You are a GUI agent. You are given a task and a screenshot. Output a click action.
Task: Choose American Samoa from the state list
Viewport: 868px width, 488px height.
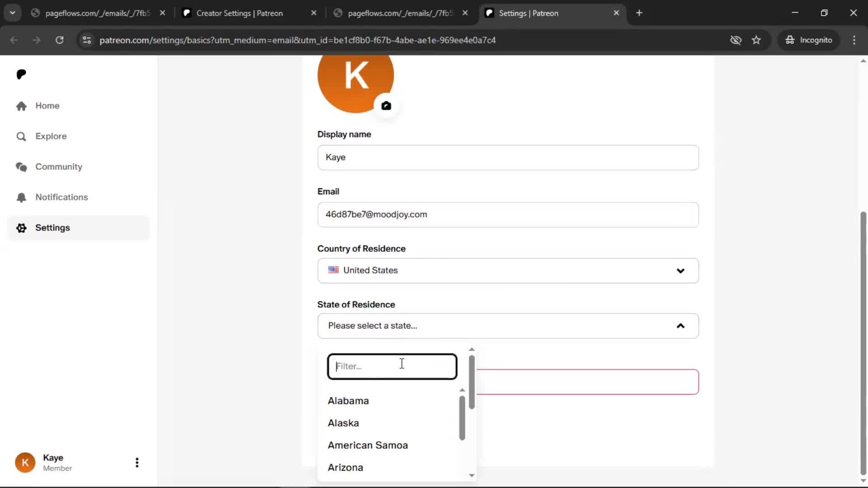point(368,445)
